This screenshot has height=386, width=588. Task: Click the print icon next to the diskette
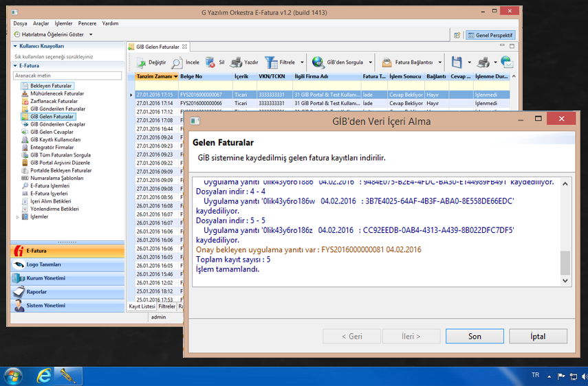click(483, 63)
